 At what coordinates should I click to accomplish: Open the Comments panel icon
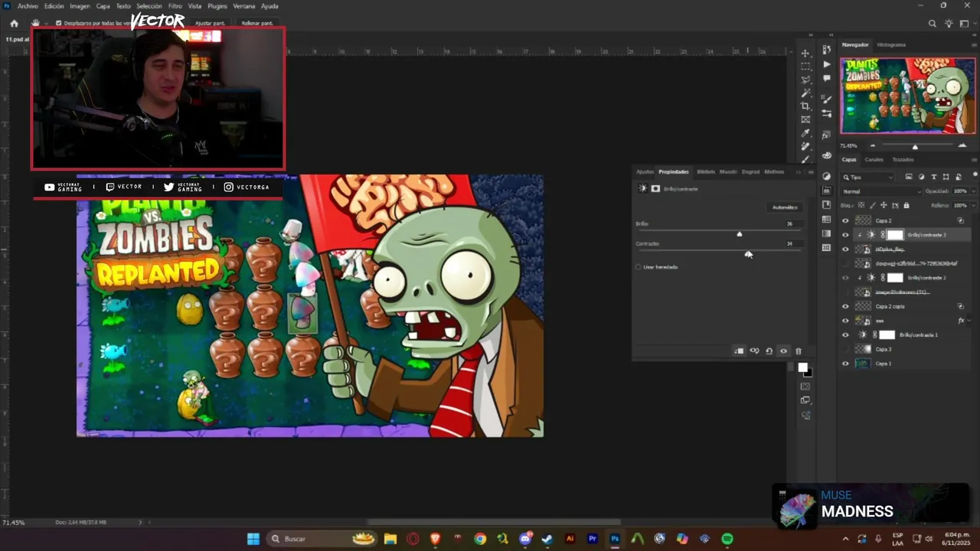tap(826, 78)
